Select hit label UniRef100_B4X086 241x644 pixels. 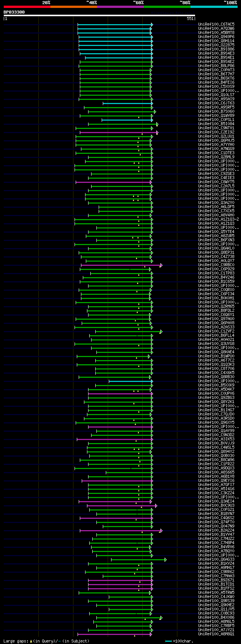click(216, 618)
